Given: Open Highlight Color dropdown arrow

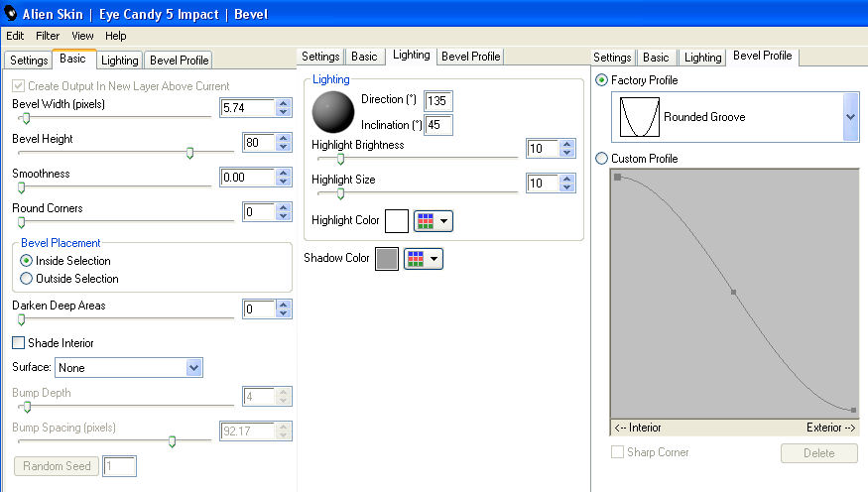Looking at the screenshot, I should [444, 221].
